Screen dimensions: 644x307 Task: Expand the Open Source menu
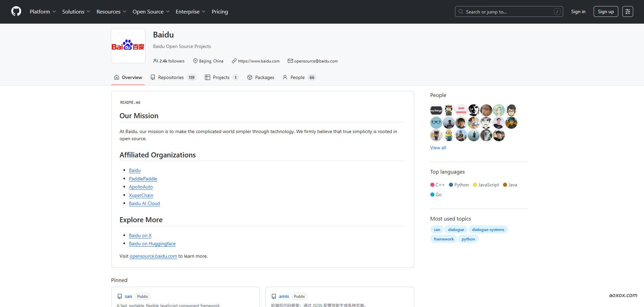click(151, 11)
